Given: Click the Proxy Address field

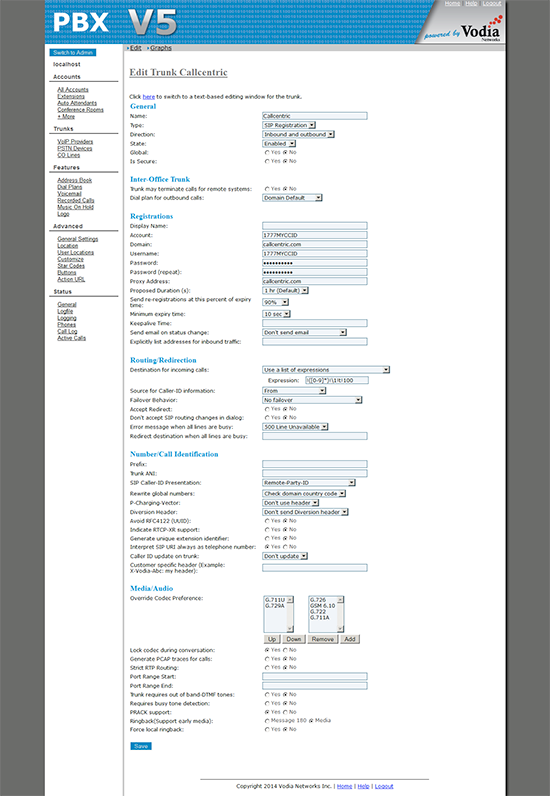Looking at the screenshot, I should click(x=314, y=281).
